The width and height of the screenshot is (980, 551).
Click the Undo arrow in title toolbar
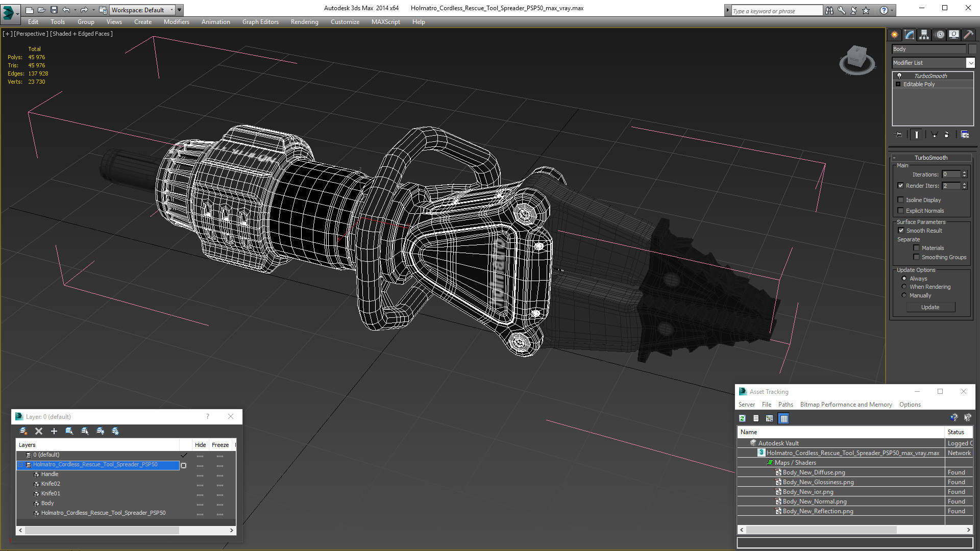(x=66, y=10)
